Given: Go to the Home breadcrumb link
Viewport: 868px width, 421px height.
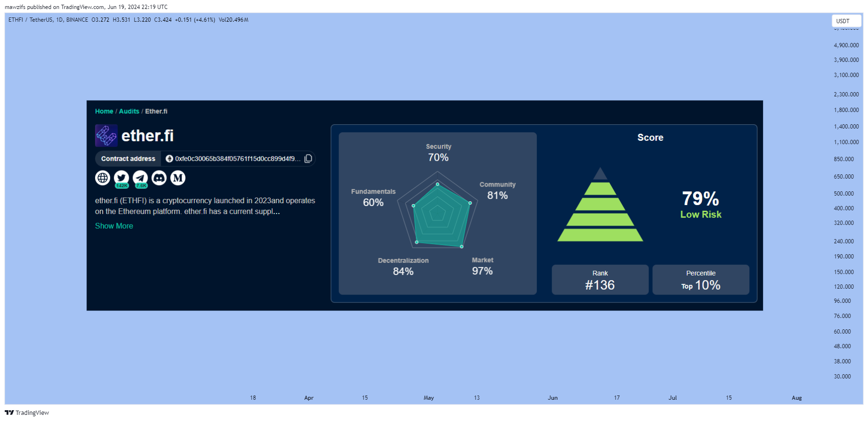Looking at the screenshot, I should click(104, 112).
